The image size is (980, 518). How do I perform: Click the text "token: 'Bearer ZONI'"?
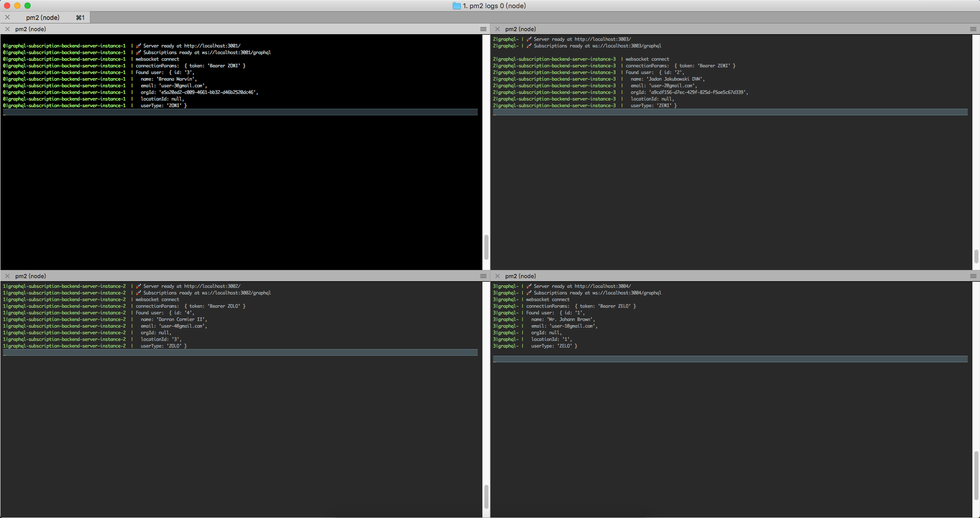tap(215, 66)
